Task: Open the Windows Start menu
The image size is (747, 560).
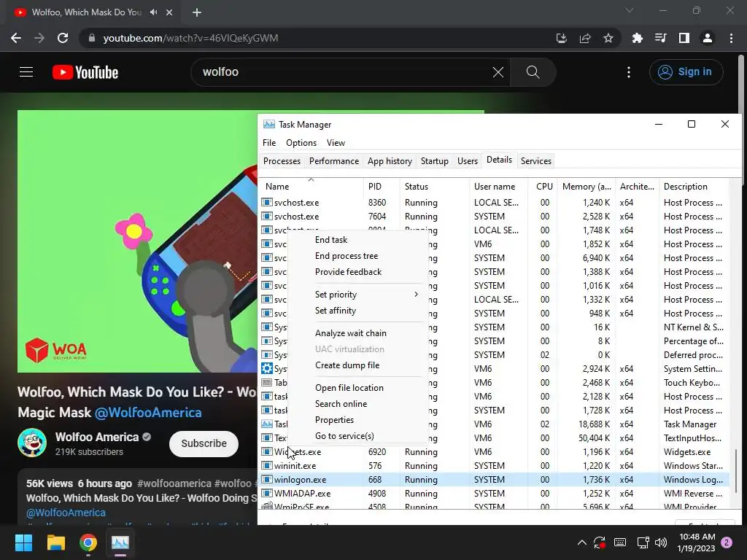Action: [23, 542]
